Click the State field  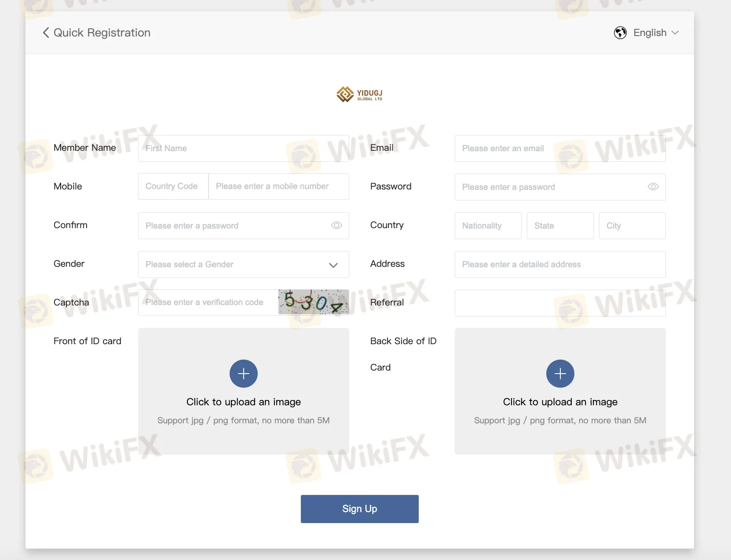click(560, 225)
